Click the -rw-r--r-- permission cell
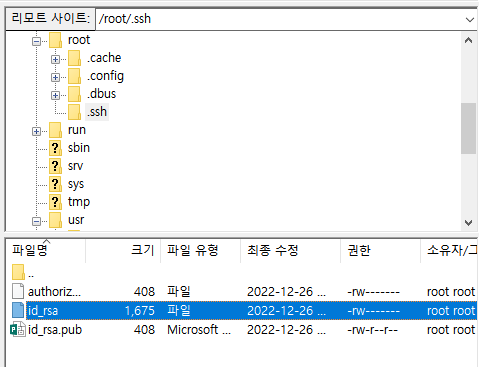This screenshot has width=479, height=367. (373, 330)
